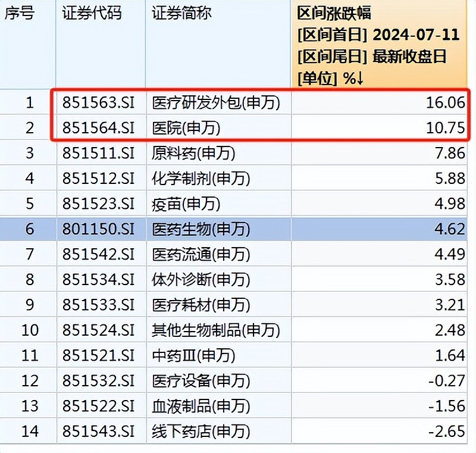Click the value 4.98
Image resolution: width=476 pixels, height=453 pixels.
[x=450, y=204]
